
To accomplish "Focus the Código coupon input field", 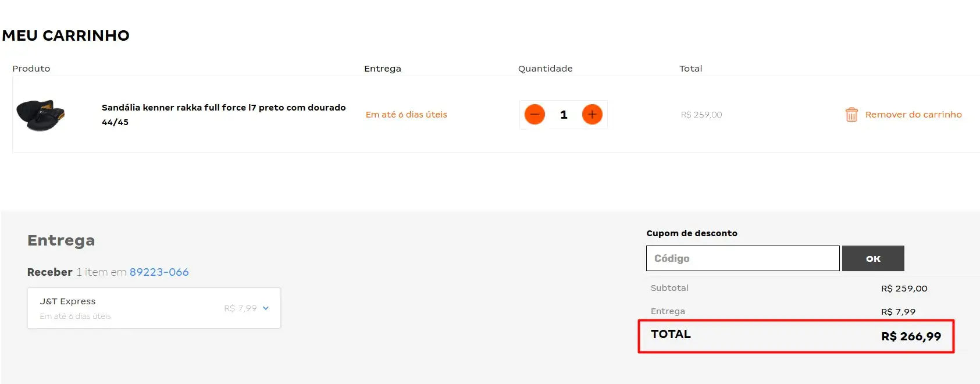I will (x=742, y=258).
